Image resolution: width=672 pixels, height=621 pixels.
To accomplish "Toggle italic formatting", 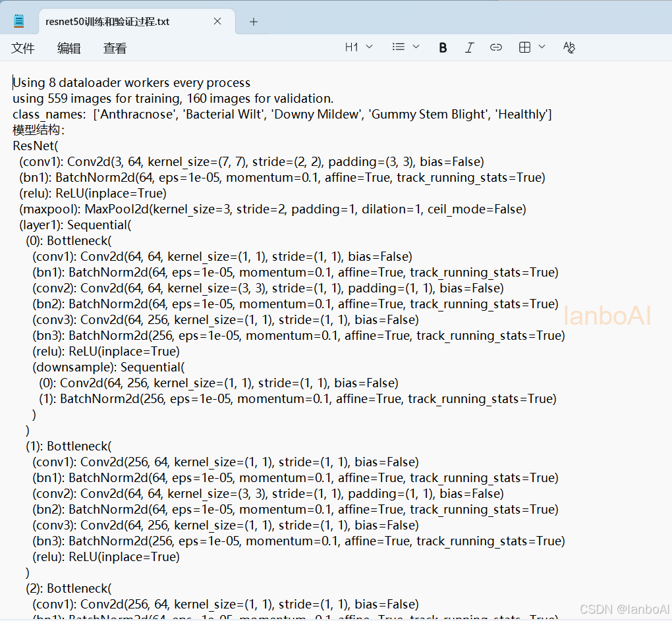I will click(x=469, y=47).
